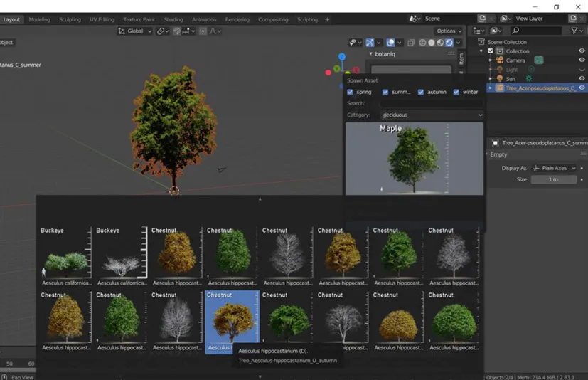Select the first Buckeye tree thumbnail

65,256
